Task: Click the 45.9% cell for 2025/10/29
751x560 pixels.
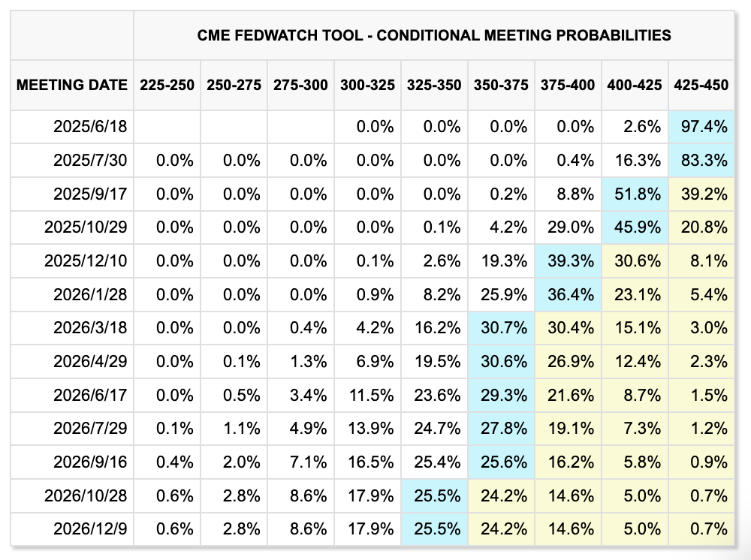Action: (x=635, y=227)
